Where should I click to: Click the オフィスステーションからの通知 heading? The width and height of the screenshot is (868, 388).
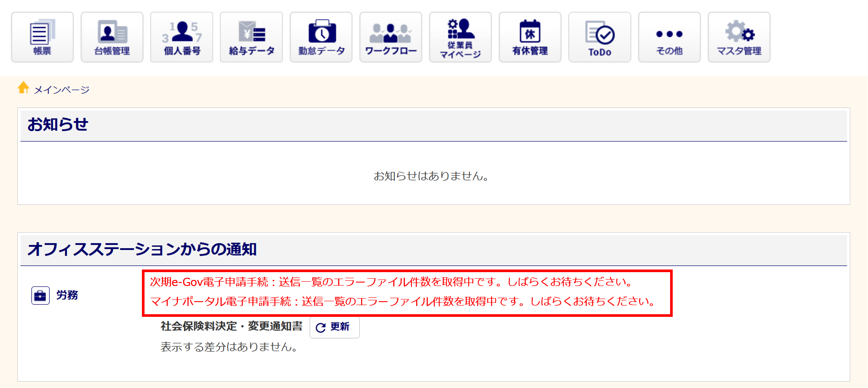click(x=142, y=249)
